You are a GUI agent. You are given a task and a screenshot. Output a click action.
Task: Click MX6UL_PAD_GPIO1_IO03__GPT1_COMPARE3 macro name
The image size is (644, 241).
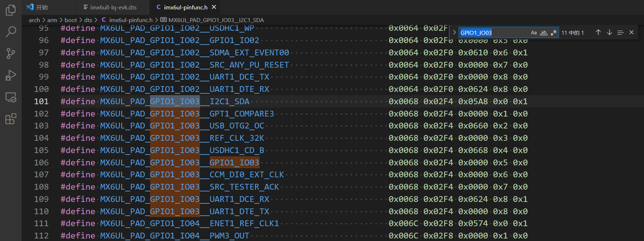coord(187,114)
